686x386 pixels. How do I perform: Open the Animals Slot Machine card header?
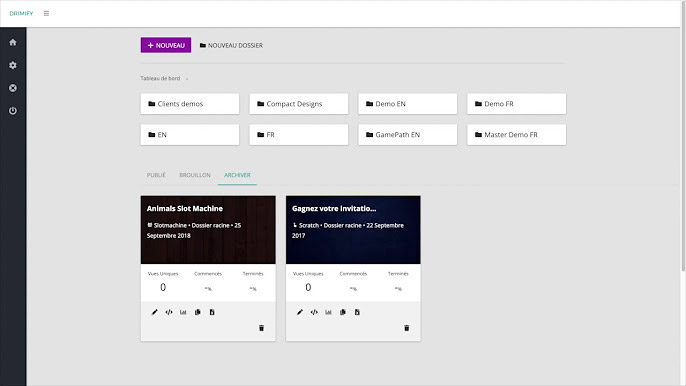point(208,230)
